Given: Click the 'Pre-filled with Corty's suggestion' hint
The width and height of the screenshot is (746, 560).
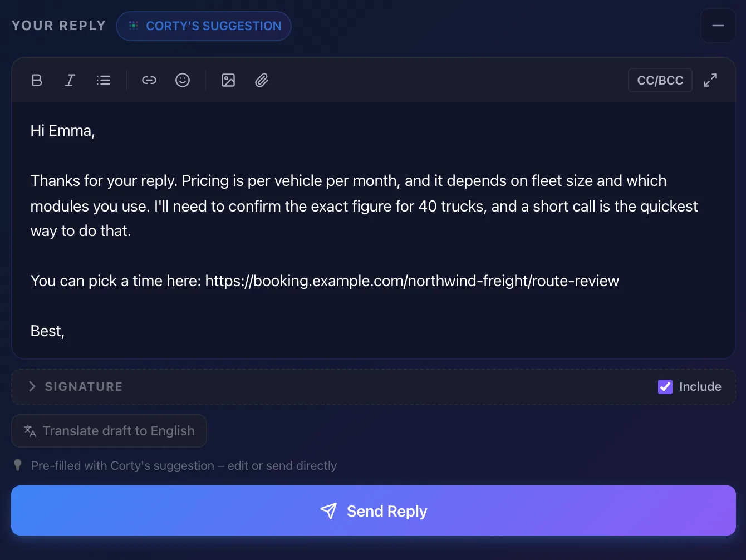Looking at the screenshot, I should (184, 465).
